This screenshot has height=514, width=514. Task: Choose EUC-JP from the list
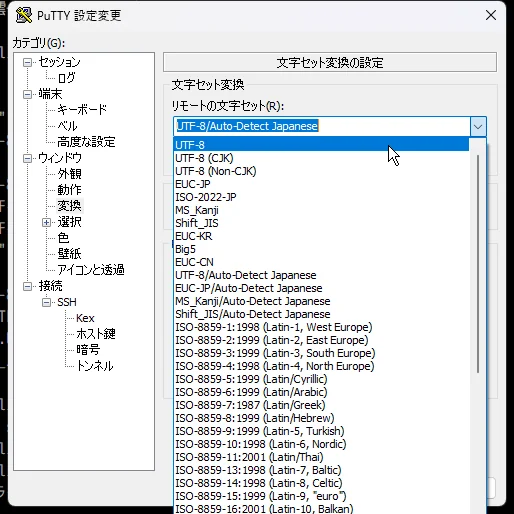(321, 184)
